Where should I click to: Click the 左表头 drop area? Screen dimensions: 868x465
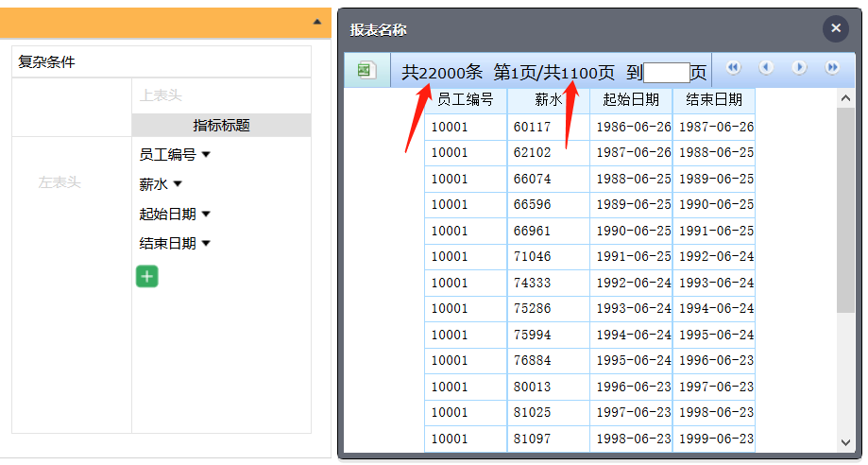72,284
